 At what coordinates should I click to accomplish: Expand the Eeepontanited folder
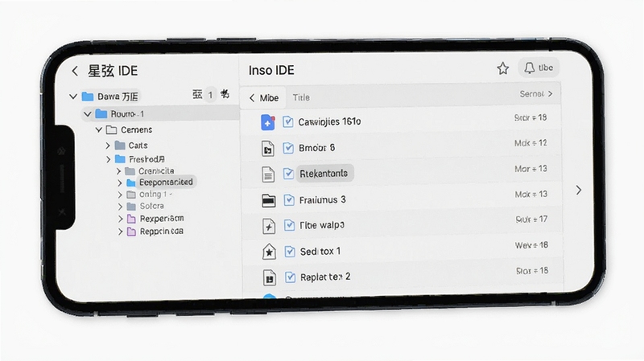(x=120, y=183)
